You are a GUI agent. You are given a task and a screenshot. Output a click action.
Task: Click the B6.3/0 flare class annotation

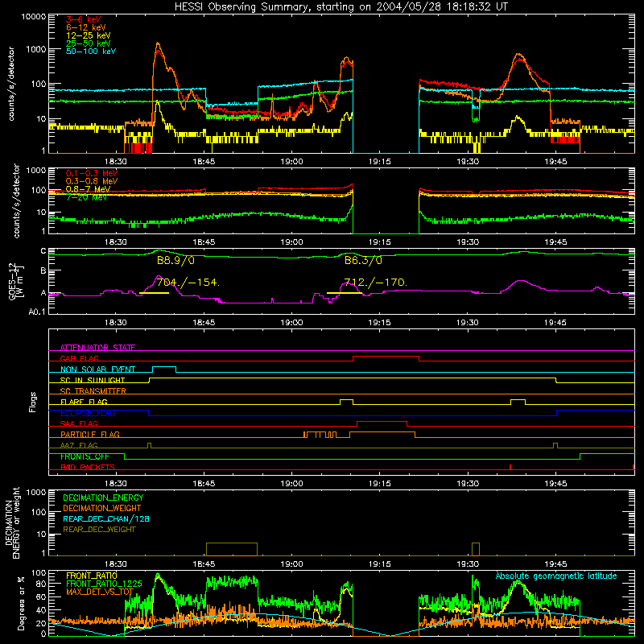click(363, 260)
